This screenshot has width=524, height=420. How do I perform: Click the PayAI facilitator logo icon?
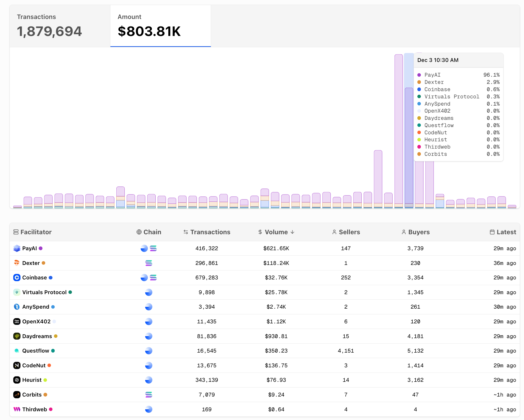pyautogui.click(x=17, y=248)
